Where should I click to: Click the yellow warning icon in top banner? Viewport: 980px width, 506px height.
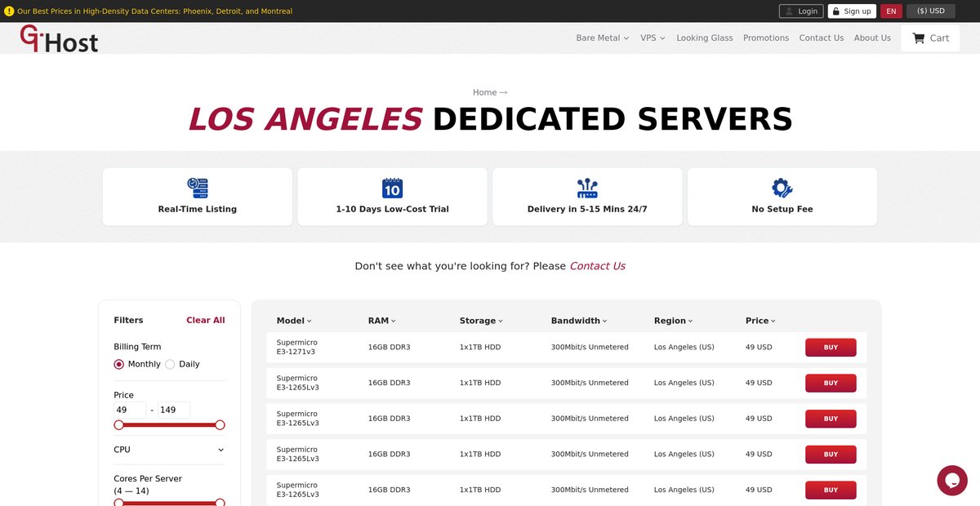(9, 11)
